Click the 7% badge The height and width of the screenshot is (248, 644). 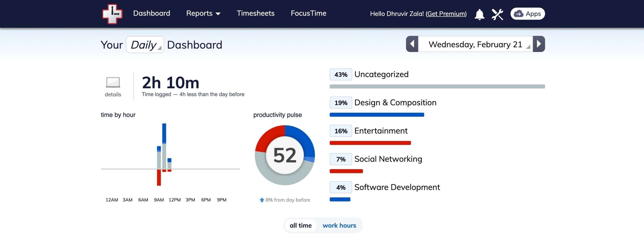(341, 159)
